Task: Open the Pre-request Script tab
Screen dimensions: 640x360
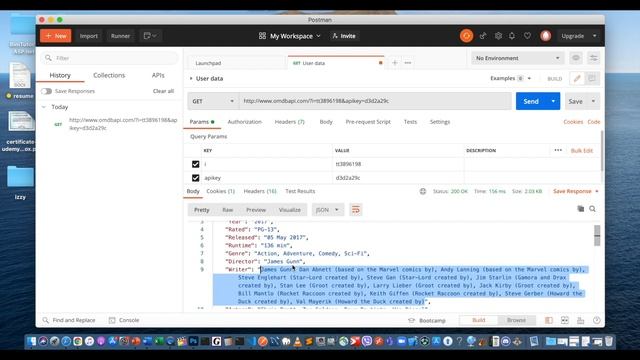Action: click(x=368, y=122)
